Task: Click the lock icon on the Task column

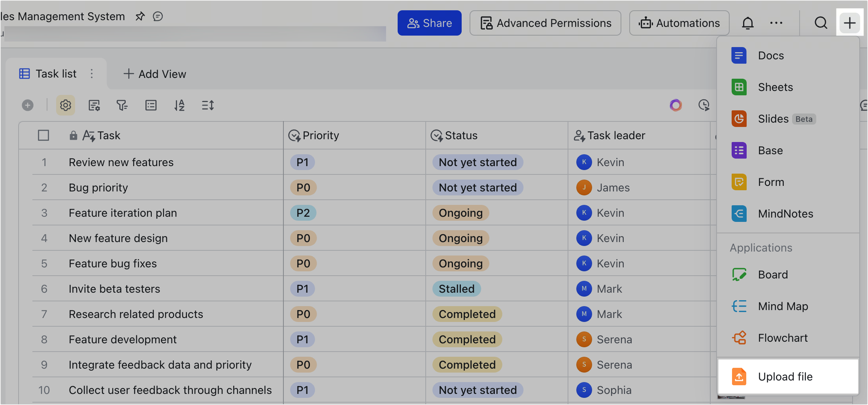Action: tap(74, 135)
